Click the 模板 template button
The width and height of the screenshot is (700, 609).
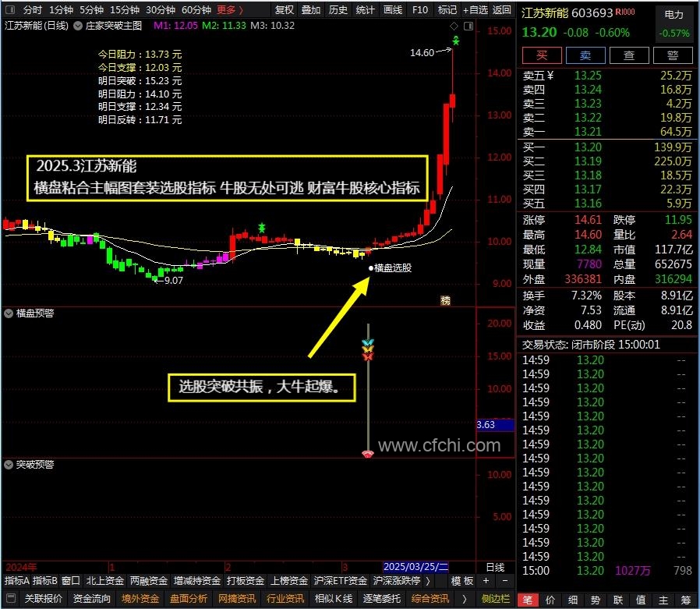(x=462, y=581)
